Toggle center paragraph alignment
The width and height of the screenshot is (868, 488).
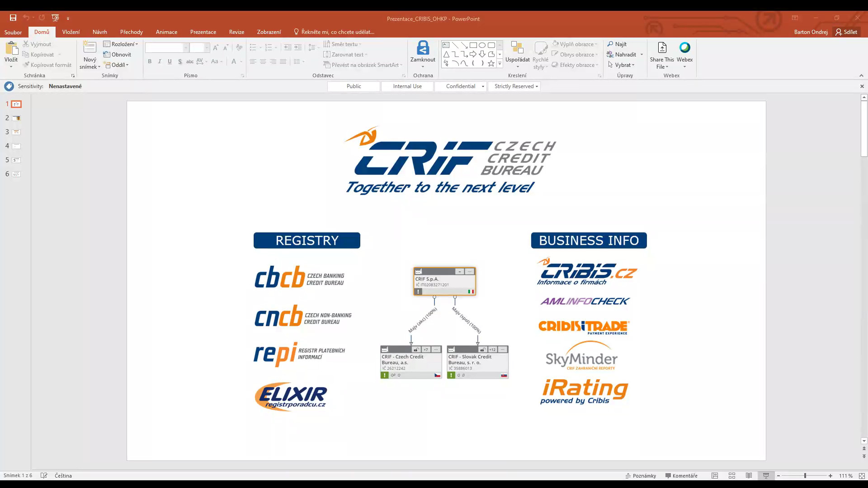coord(263,61)
